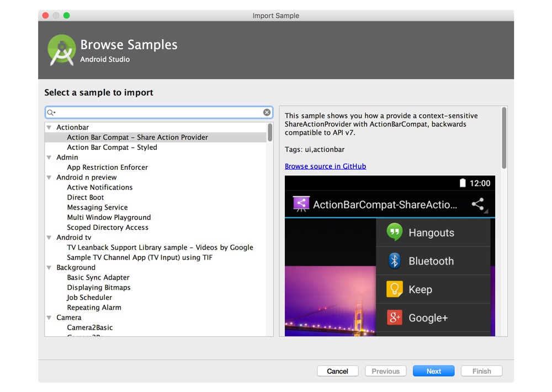This screenshot has height=392, width=552.
Task: Click the Keep lightbulb icon in preview
Action: coord(394,289)
